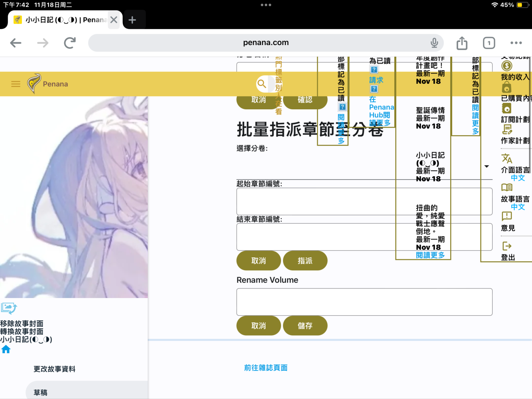Image resolution: width=532 pixels, height=399 pixels.
Task: Click 取消 next to 確認 button
Action: click(x=259, y=100)
